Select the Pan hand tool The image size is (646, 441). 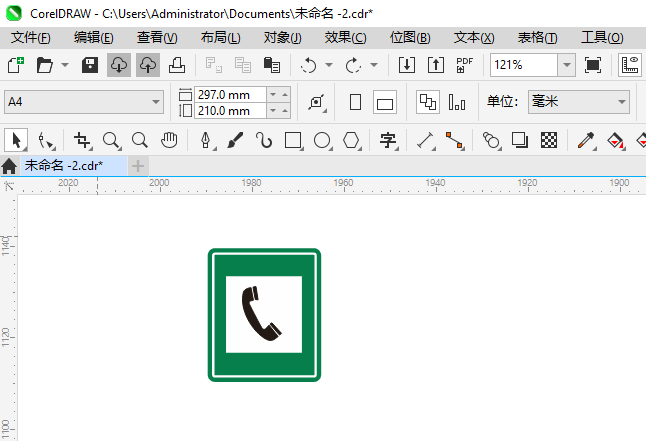tap(169, 140)
